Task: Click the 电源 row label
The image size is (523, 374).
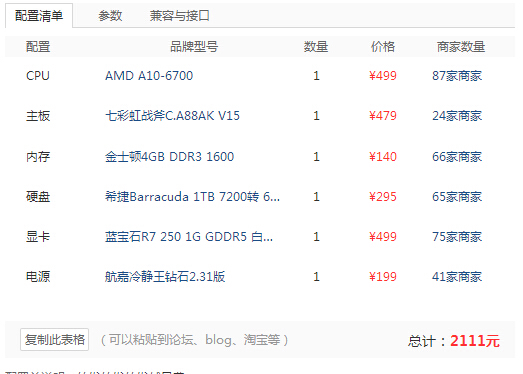Action: click(38, 277)
